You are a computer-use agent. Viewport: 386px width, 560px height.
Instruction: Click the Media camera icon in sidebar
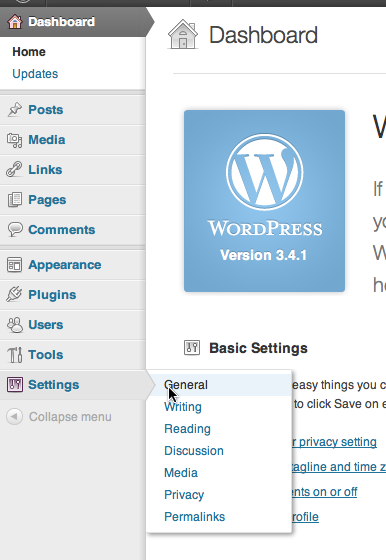click(x=15, y=140)
